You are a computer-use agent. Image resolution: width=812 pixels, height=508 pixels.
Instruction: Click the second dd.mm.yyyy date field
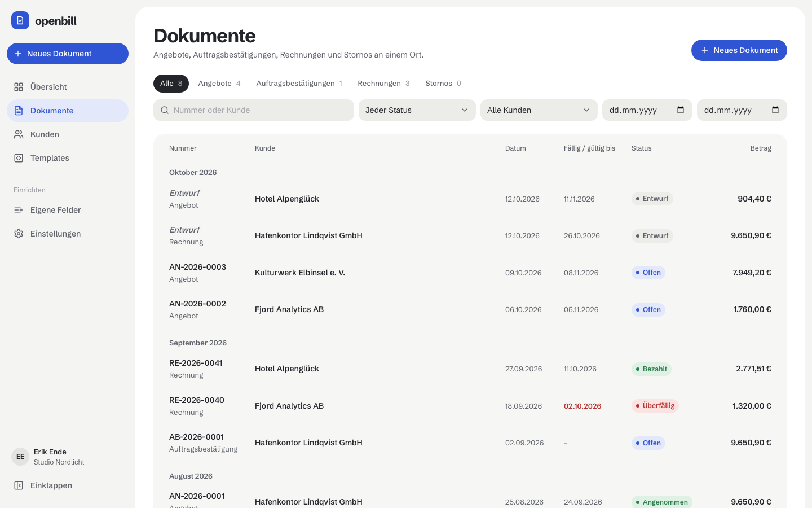click(x=742, y=110)
